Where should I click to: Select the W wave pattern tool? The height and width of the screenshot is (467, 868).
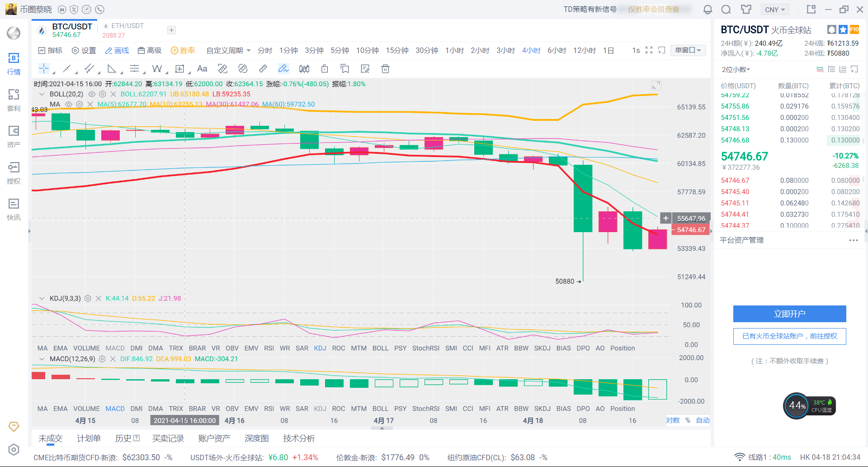[x=157, y=69]
